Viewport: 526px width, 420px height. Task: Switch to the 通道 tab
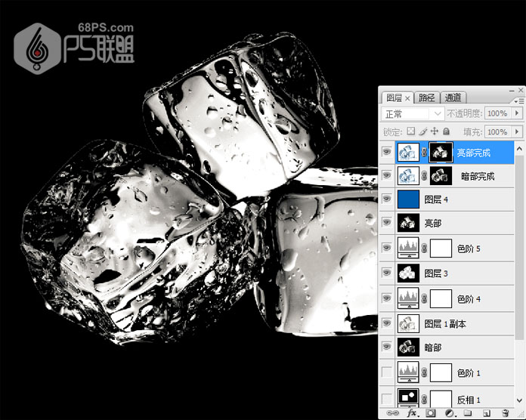point(453,97)
